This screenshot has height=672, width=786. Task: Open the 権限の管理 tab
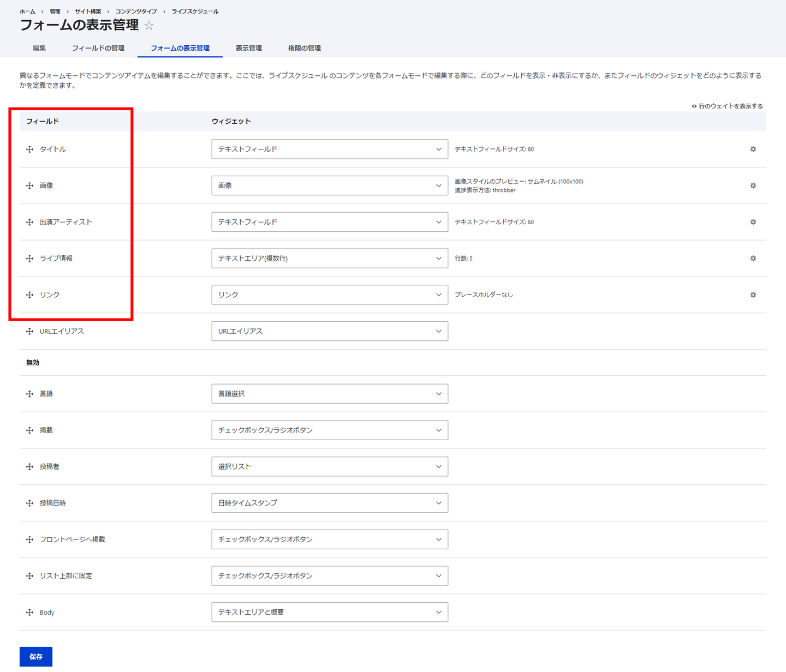point(304,48)
